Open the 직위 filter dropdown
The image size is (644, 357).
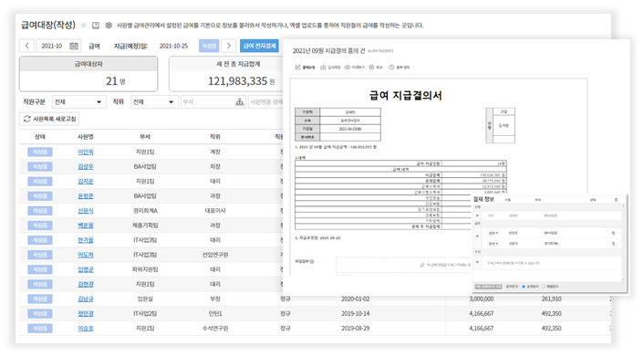click(154, 102)
